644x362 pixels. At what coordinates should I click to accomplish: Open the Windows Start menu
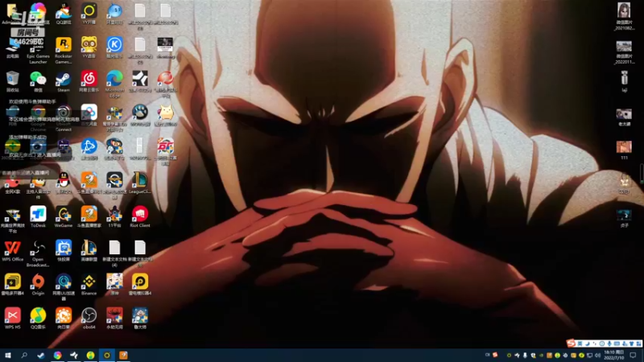click(7, 355)
